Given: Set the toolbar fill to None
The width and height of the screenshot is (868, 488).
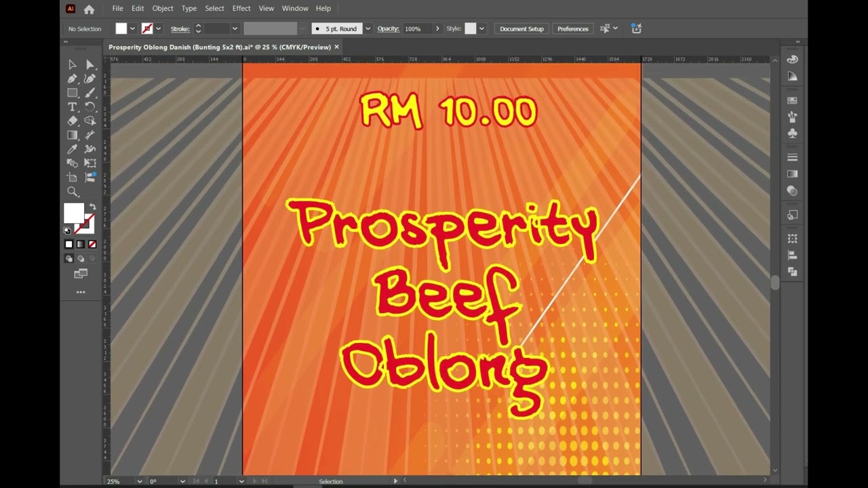Looking at the screenshot, I should (x=92, y=244).
